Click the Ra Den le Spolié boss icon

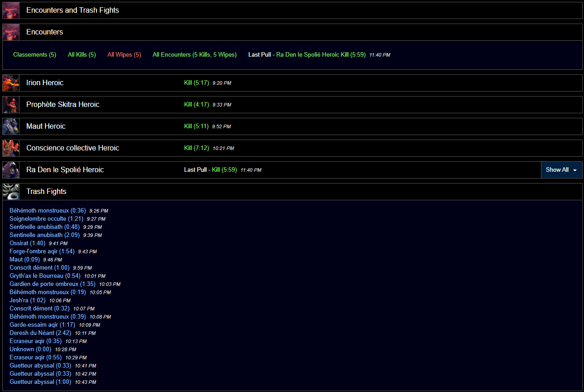click(11, 170)
